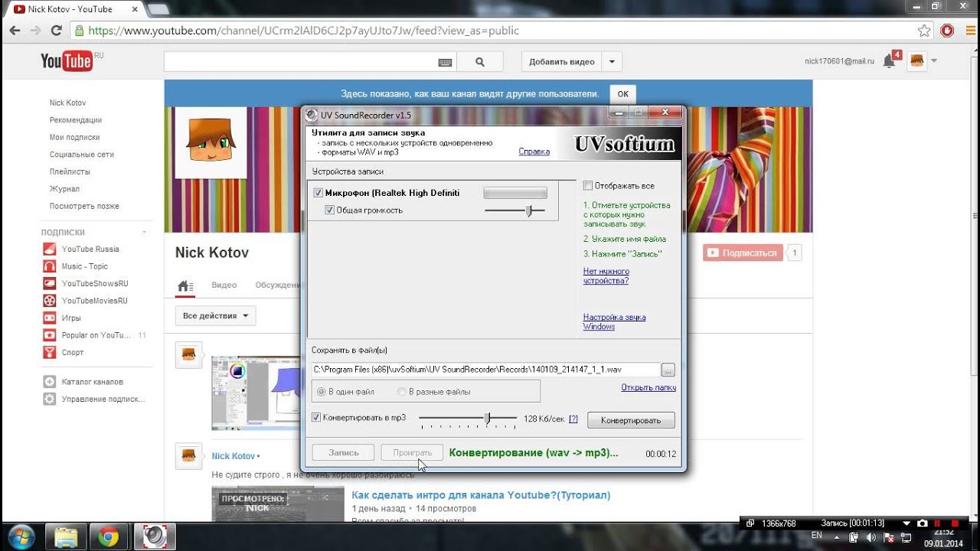Click the Добавить видео button
Viewport: 980px width, 551px height.
[562, 62]
